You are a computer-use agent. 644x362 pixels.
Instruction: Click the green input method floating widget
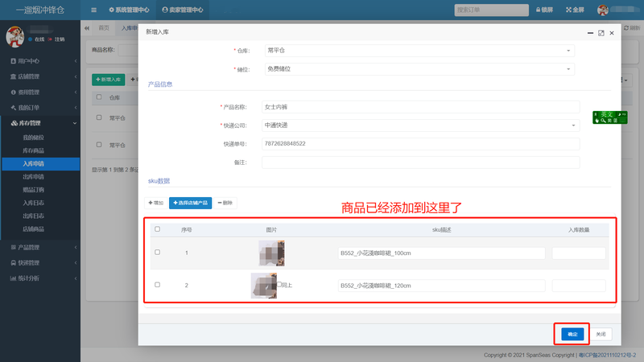tap(610, 117)
